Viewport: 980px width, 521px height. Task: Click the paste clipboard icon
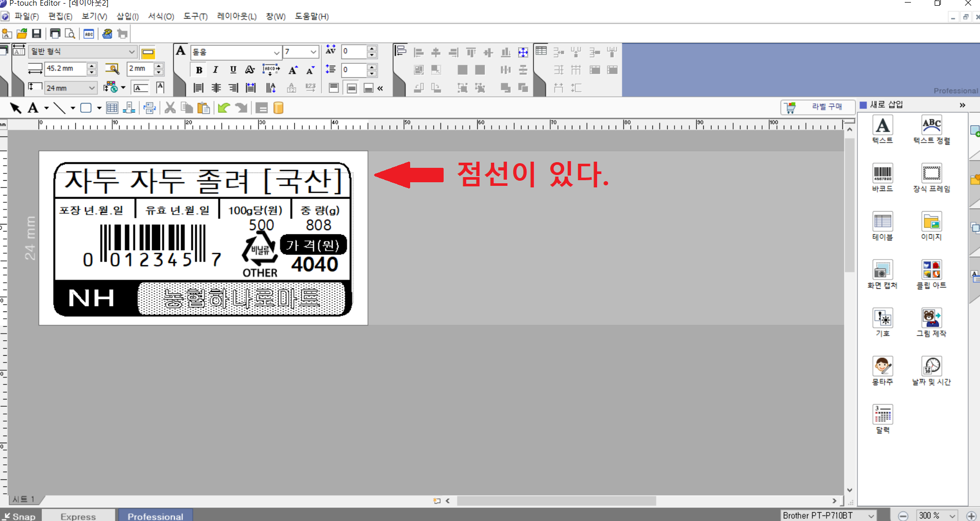[204, 108]
